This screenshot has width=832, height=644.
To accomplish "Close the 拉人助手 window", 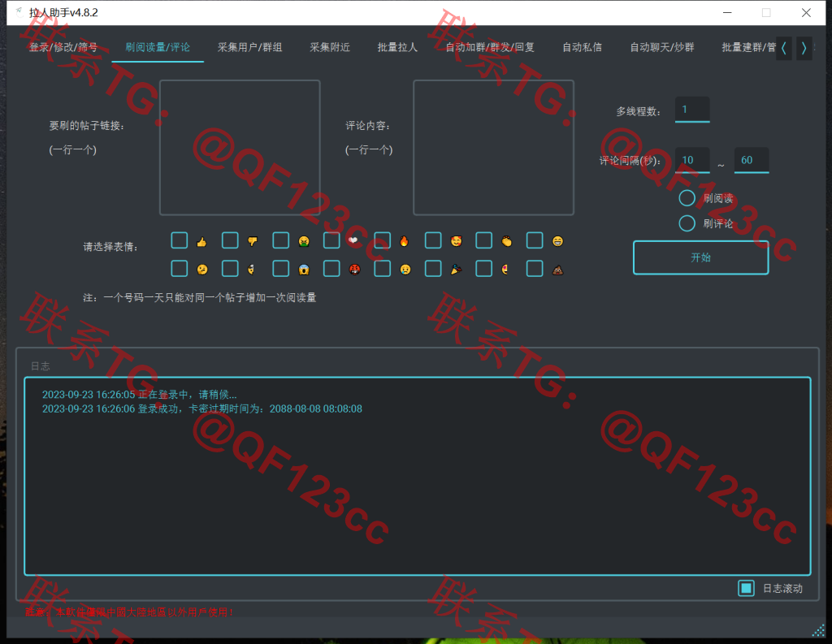I will click(x=806, y=13).
